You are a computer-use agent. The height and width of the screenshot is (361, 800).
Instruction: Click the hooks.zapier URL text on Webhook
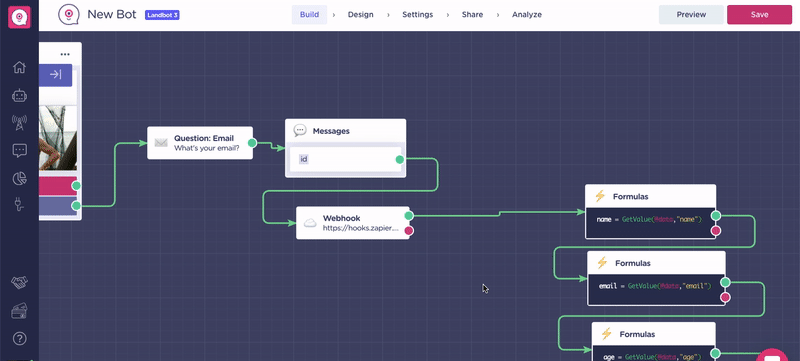[361, 228]
